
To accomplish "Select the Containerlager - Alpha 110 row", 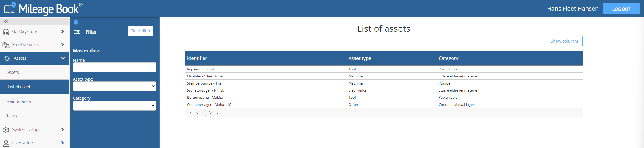I will [x=383, y=105].
